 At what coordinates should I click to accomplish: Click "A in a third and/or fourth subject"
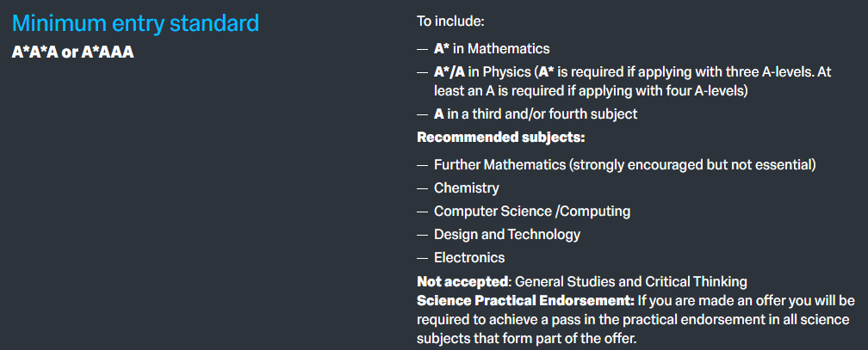click(536, 114)
